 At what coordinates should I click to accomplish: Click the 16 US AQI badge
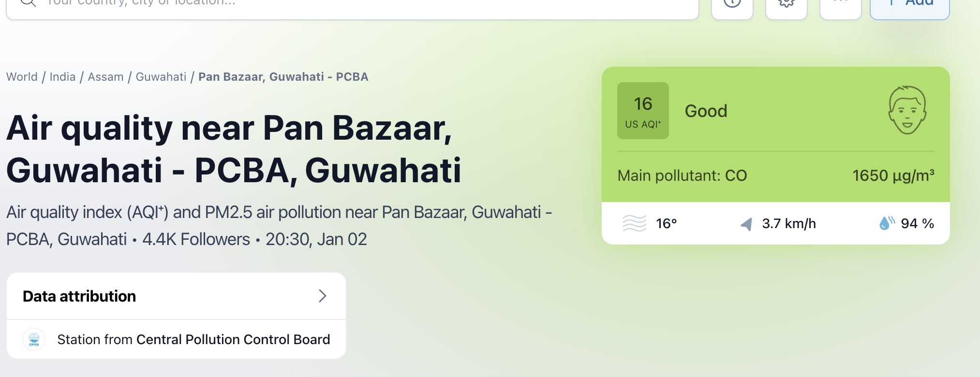point(643,111)
